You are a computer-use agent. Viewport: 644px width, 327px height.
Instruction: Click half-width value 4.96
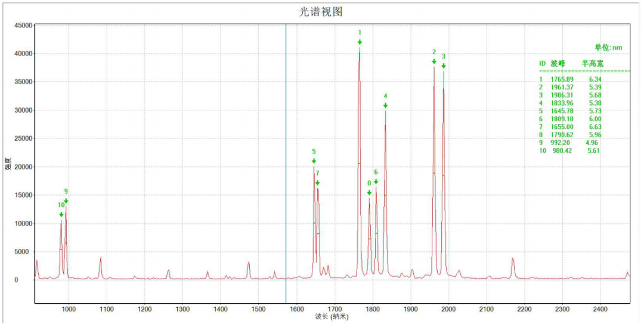click(x=592, y=143)
